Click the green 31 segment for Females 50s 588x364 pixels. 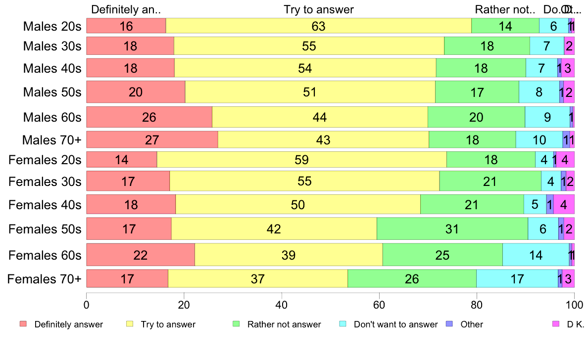(452, 228)
